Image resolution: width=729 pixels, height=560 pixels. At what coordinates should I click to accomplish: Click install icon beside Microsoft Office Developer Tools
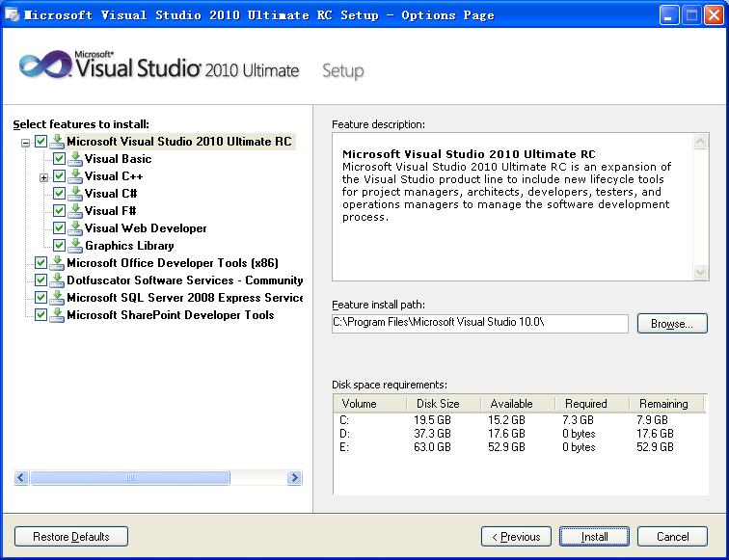coord(57,263)
